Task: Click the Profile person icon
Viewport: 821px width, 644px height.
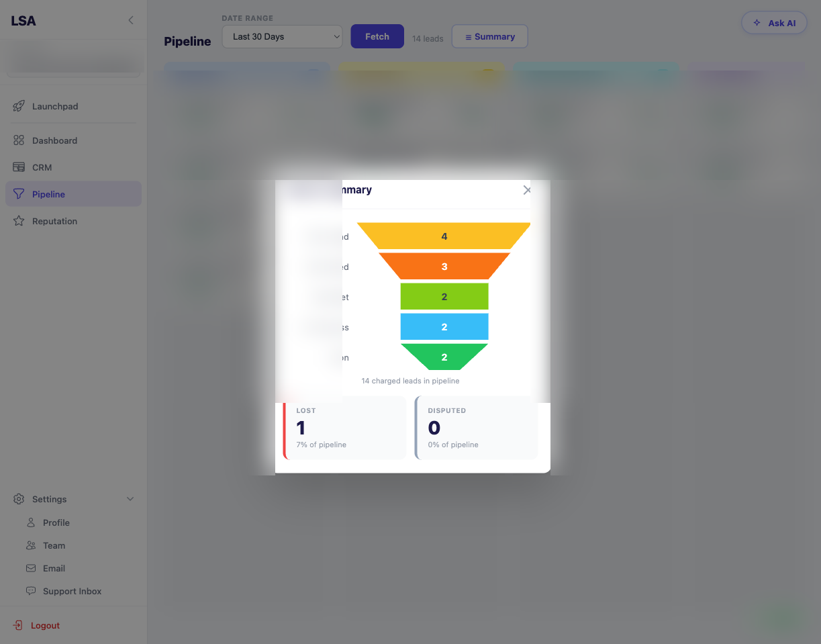Action: tap(31, 522)
